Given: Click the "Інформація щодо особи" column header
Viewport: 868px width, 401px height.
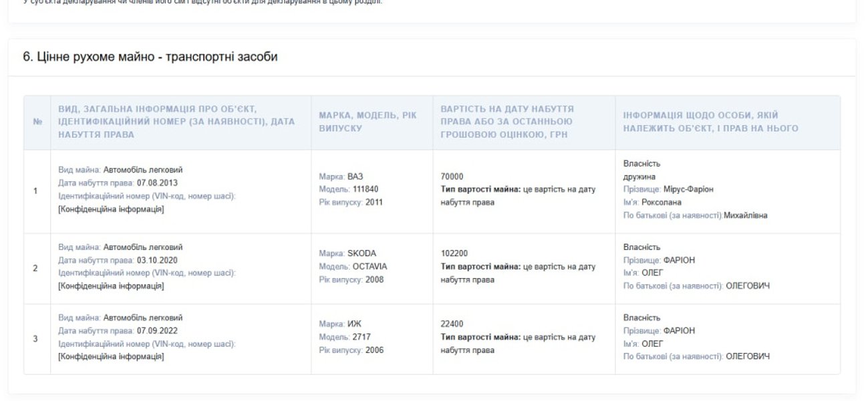Looking at the screenshot, I should pyautogui.click(x=710, y=122).
